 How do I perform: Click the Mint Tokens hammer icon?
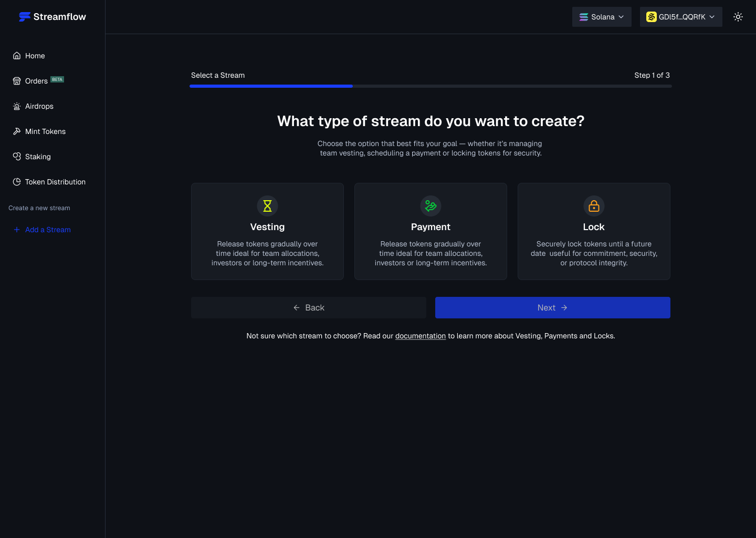[17, 131]
